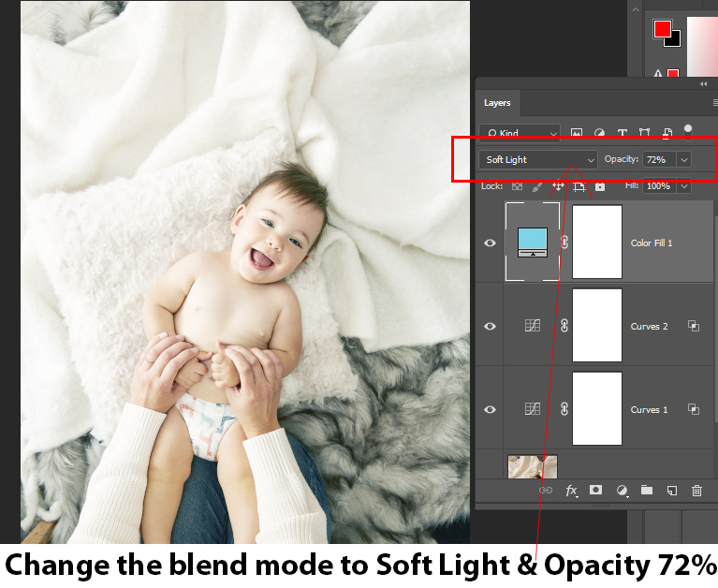Click the out-of-gamut warning triangle
The image size is (718, 588).
tap(658, 73)
